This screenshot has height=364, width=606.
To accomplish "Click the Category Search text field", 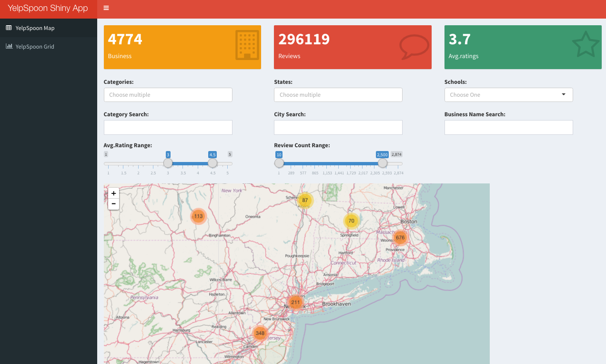I will 168,127.
